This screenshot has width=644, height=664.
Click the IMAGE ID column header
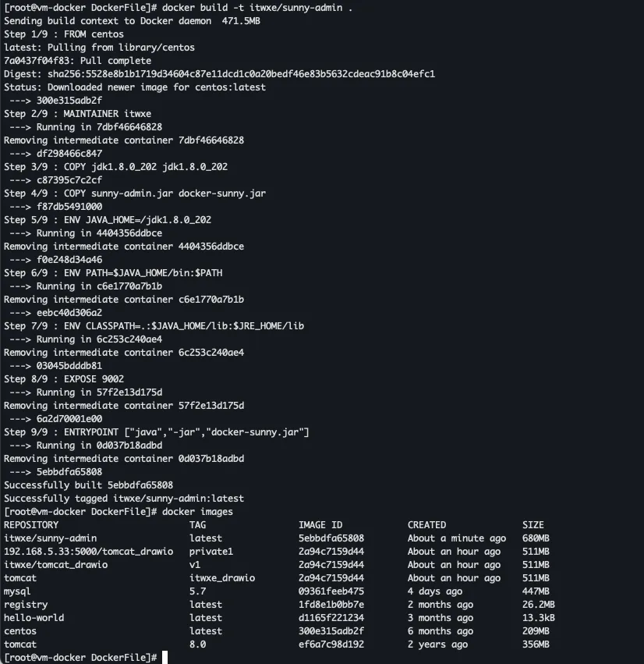(320, 525)
